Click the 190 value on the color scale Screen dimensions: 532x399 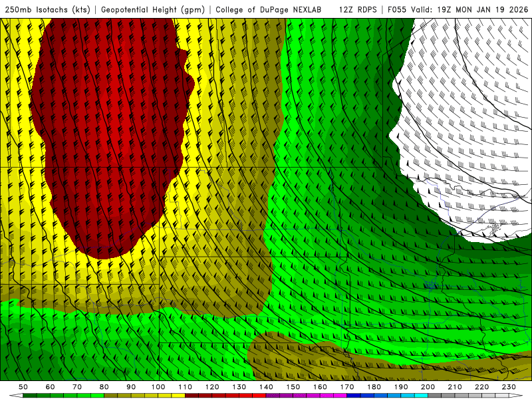[x=402, y=387]
